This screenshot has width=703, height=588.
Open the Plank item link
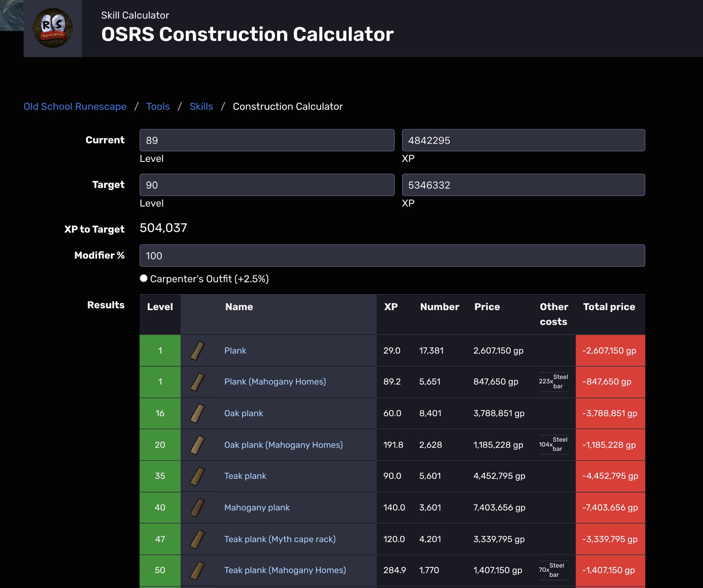[x=235, y=351]
